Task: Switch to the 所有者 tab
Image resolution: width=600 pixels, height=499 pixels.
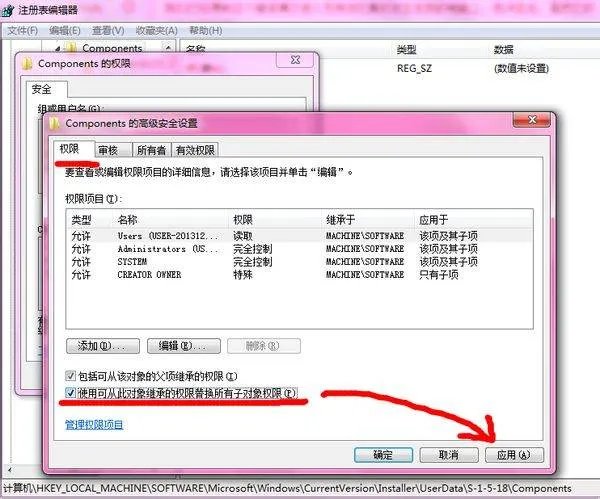Action: point(152,150)
